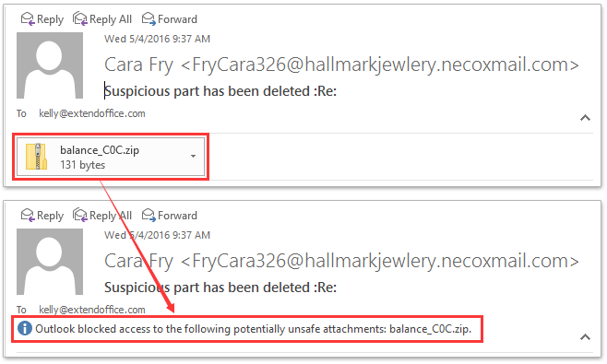Viewport: 607px width, 364px height.
Task: Open the balance_C0C.zip attachment dropdown arrow
Action: point(193,157)
